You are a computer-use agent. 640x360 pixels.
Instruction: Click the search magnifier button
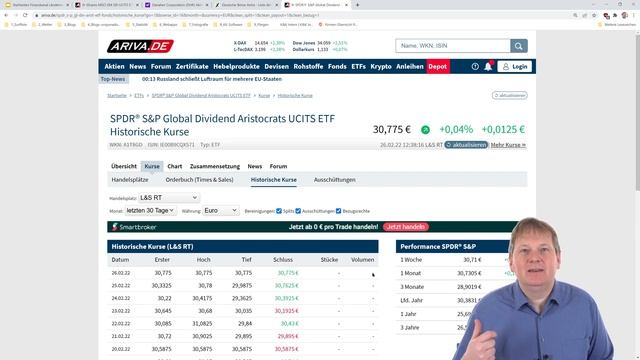pos(518,46)
